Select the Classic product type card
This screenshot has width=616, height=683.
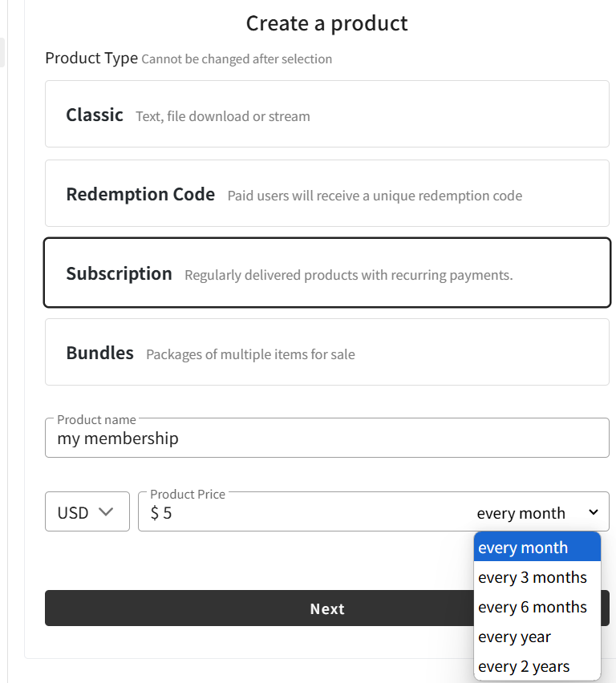[326, 114]
